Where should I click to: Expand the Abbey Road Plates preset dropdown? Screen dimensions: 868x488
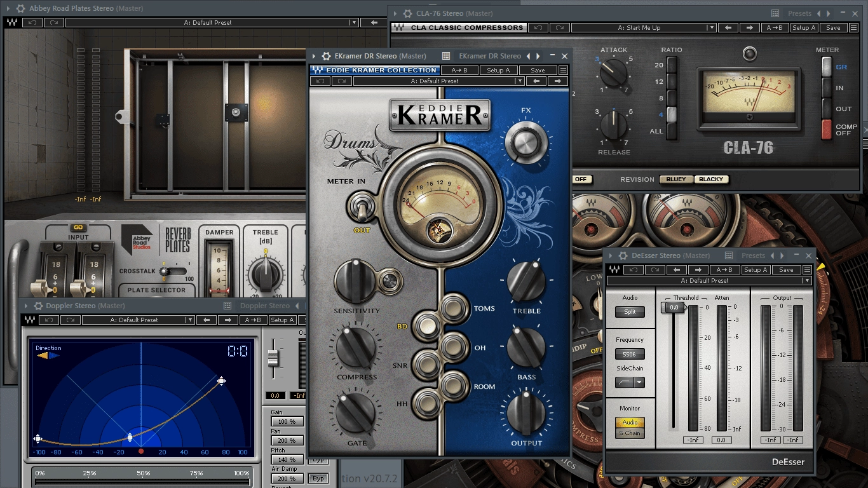(354, 22)
